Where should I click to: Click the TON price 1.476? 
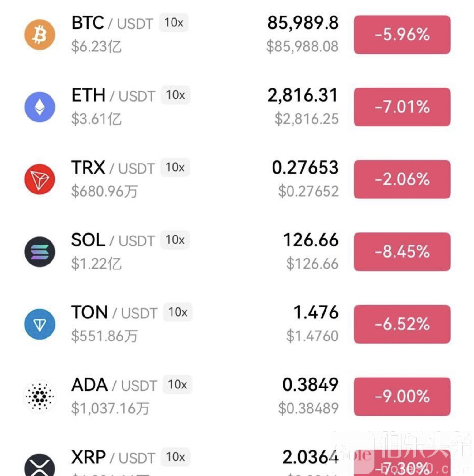pyautogui.click(x=316, y=312)
